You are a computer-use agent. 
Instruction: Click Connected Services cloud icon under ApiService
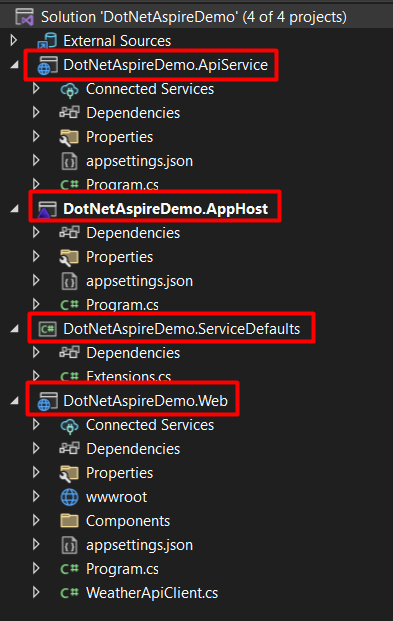69,90
